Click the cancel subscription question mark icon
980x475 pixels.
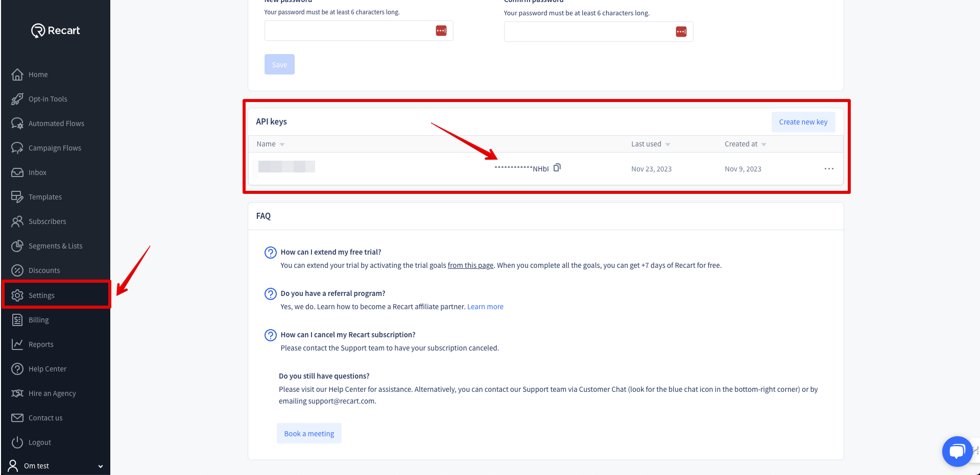tap(271, 335)
